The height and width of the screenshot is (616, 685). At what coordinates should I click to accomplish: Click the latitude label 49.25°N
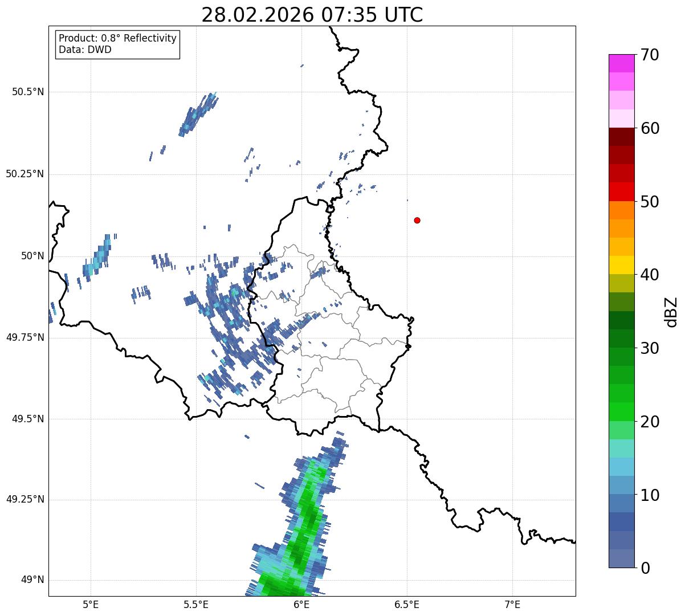pyautogui.click(x=25, y=500)
